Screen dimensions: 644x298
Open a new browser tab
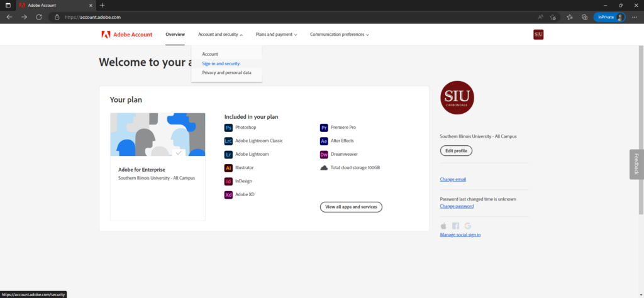[x=103, y=5]
